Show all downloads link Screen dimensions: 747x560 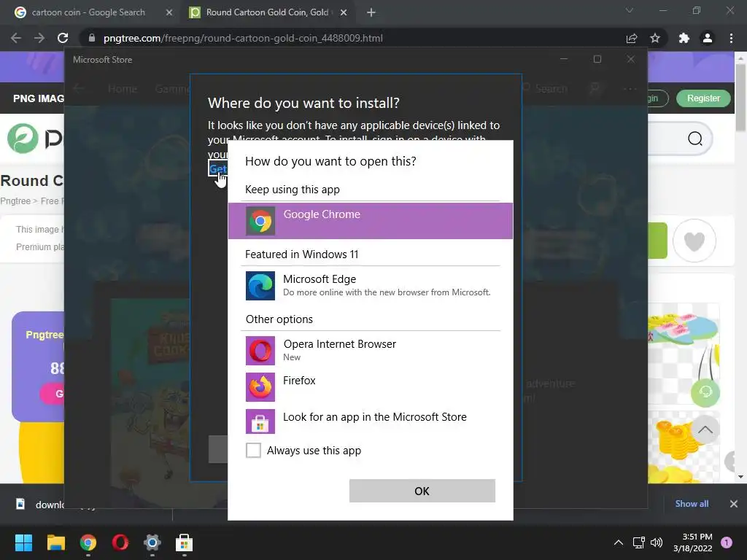pos(692,503)
